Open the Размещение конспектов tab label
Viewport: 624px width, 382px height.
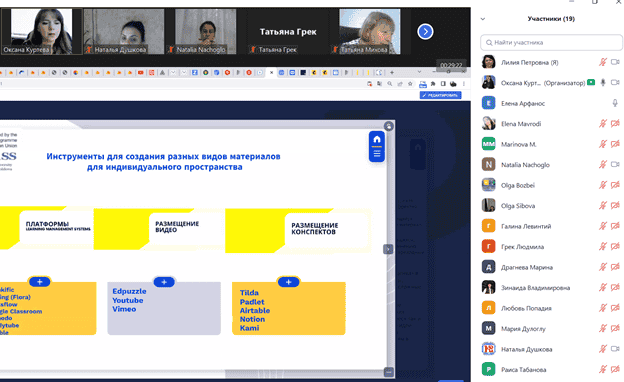315,228
